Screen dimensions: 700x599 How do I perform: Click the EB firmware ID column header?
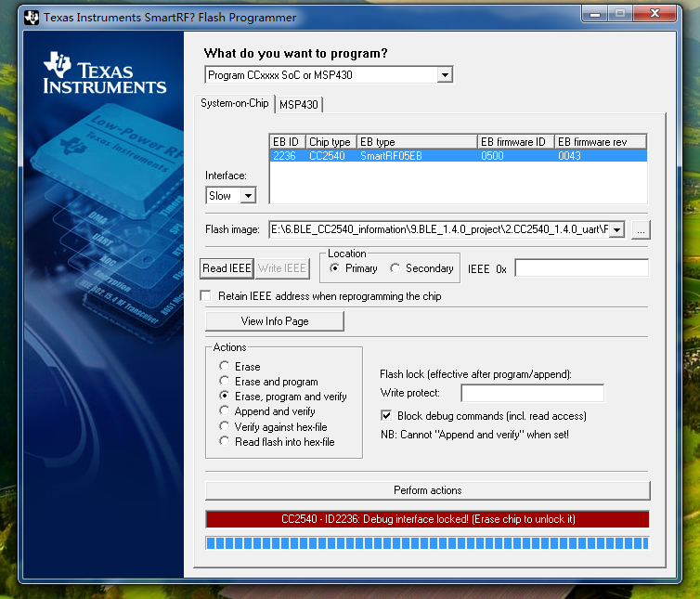tap(515, 141)
